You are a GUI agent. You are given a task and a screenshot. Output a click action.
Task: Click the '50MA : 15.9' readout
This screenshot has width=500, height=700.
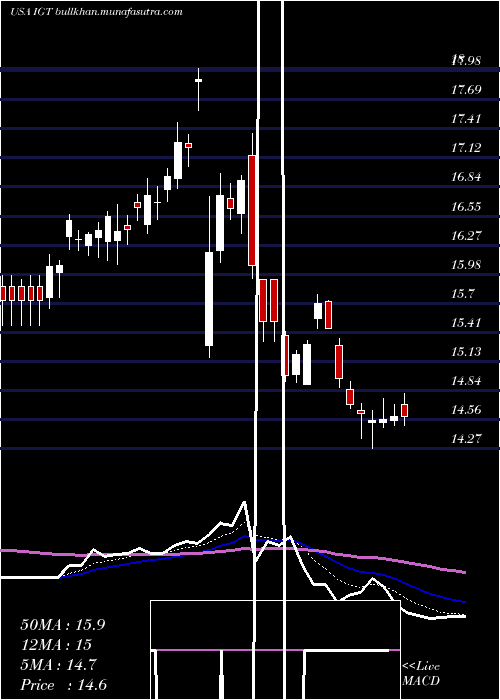(x=63, y=625)
